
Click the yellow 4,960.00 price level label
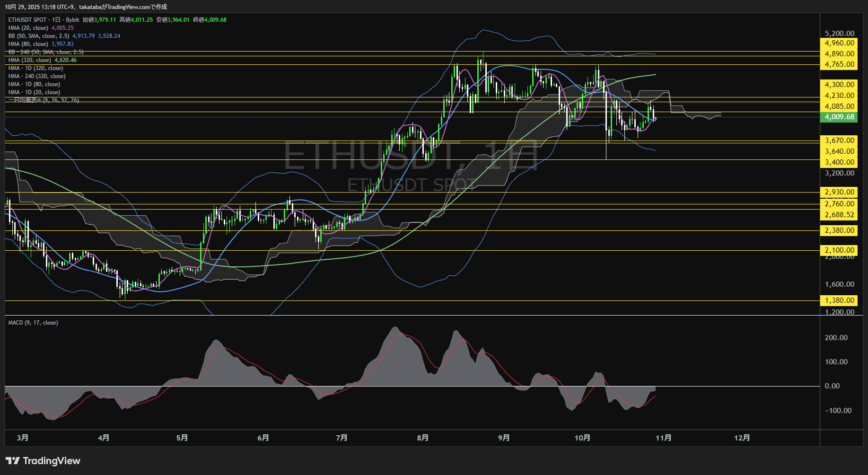click(839, 43)
